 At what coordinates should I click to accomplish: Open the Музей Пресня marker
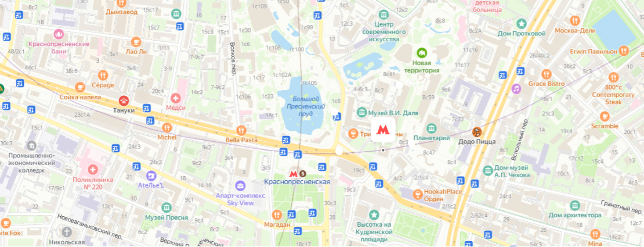coord(167,207)
